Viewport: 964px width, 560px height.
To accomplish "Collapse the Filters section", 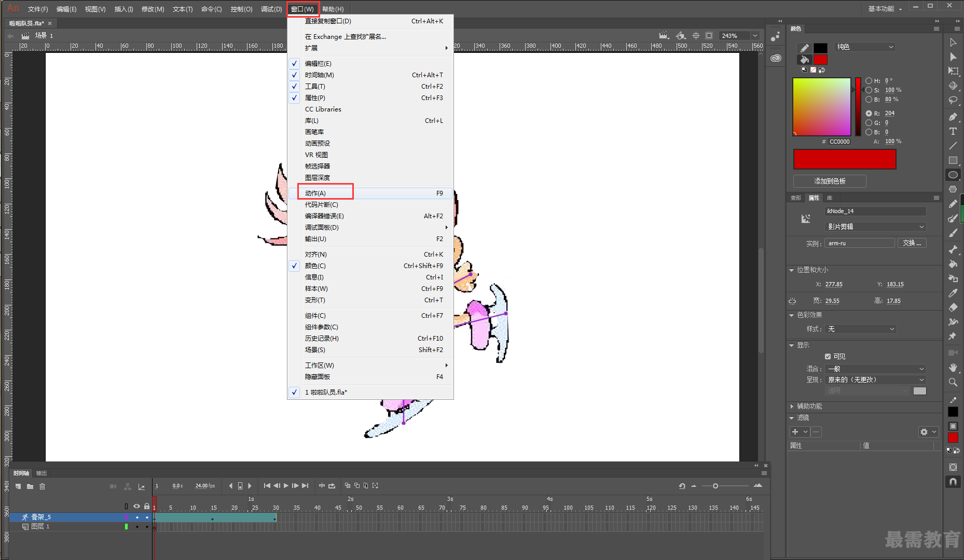I will point(792,417).
